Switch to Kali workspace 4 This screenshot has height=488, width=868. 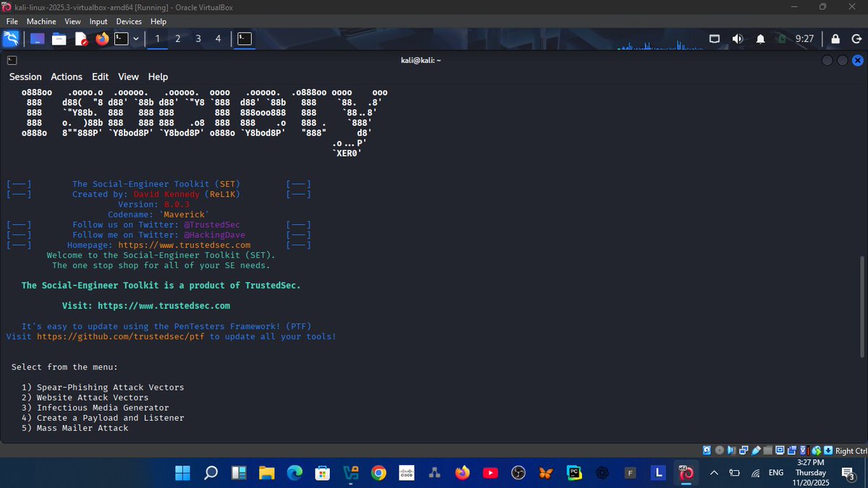tap(218, 39)
